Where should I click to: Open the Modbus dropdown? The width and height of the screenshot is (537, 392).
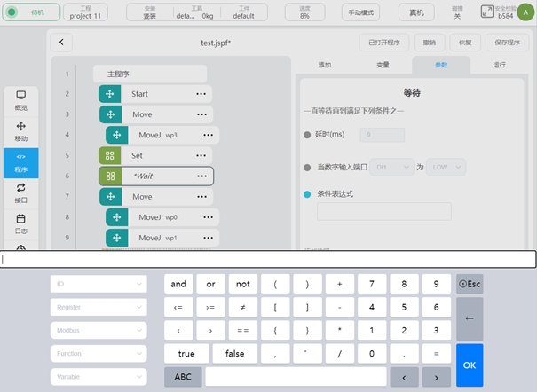98,330
